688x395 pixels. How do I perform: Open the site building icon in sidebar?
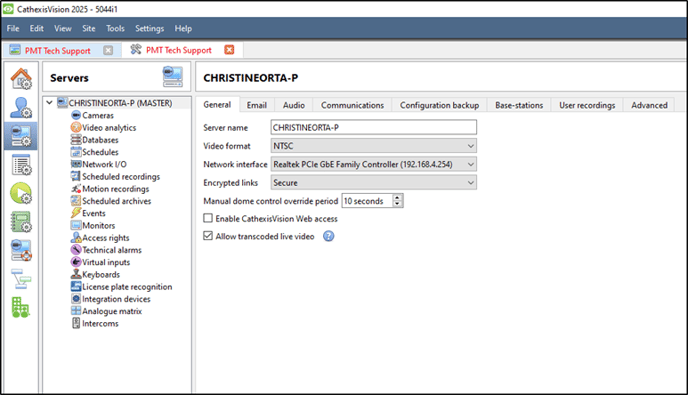[20, 307]
